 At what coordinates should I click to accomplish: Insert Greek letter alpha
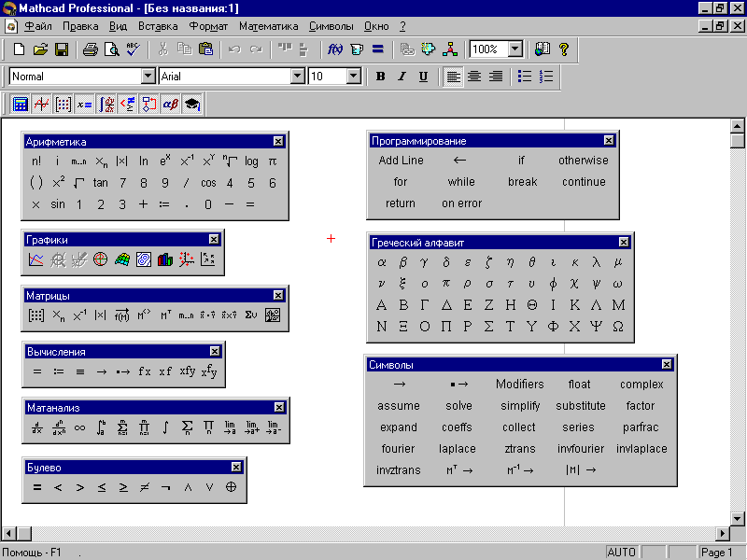382,262
